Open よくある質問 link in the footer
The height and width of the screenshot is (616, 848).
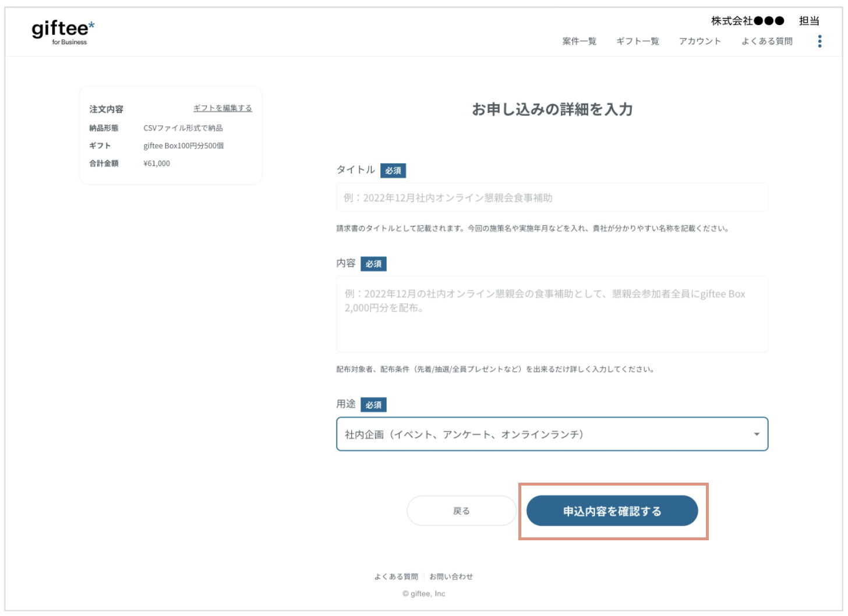pos(396,576)
